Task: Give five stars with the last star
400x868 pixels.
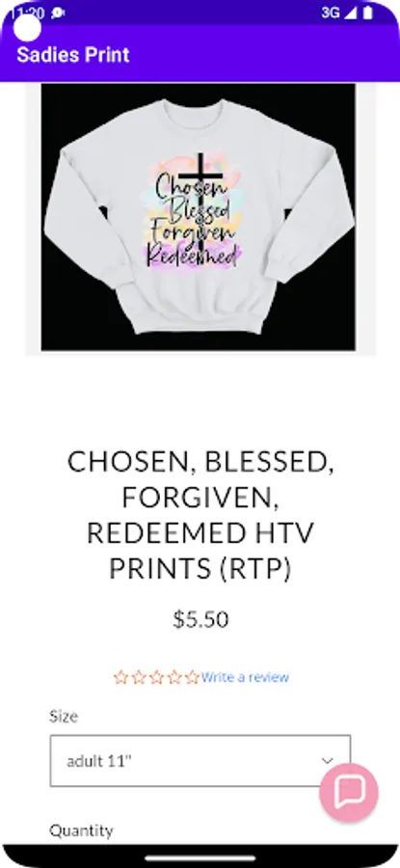Action: [192, 677]
